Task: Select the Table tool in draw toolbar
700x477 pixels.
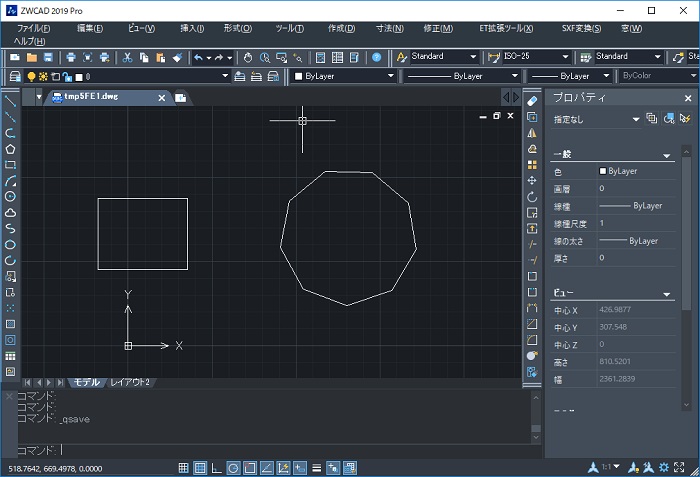Action: 10,356
